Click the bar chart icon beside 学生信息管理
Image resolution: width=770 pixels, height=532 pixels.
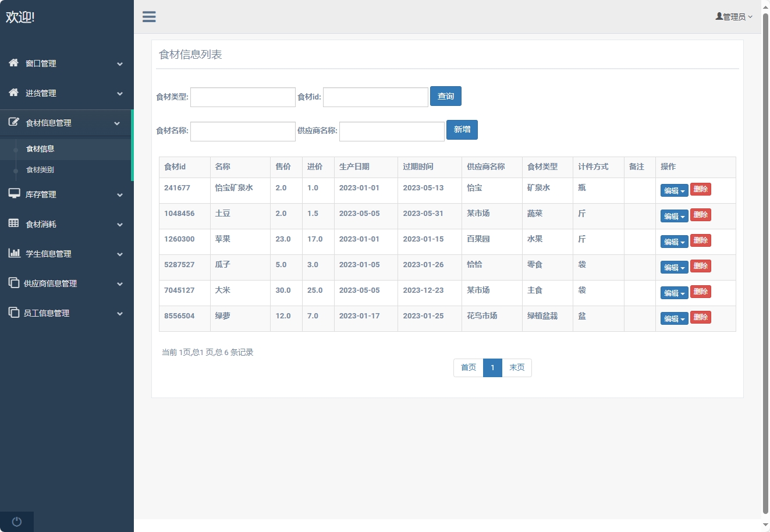(x=14, y=253)
